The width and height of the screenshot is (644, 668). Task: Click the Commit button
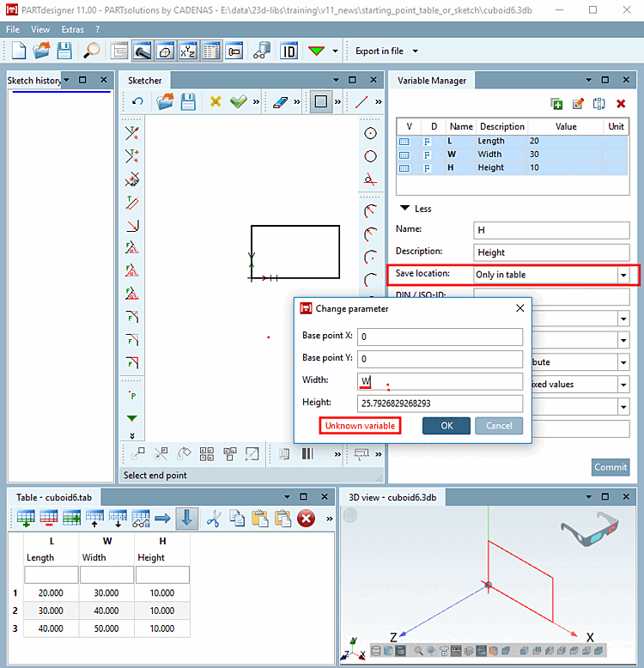click(x=611, y=467)
